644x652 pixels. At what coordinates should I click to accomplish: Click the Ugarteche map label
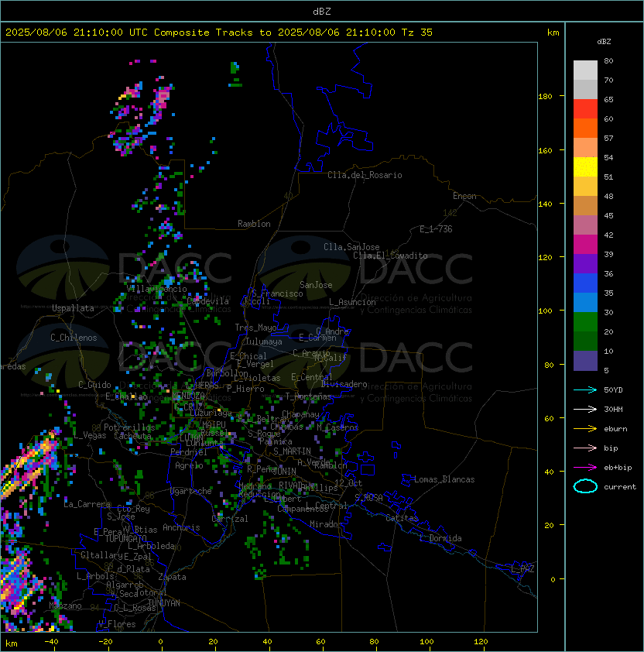pos(191,491)
